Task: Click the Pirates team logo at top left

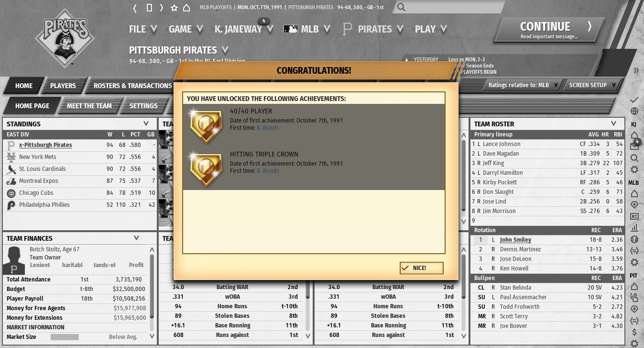Action: [x=65, y=37]
